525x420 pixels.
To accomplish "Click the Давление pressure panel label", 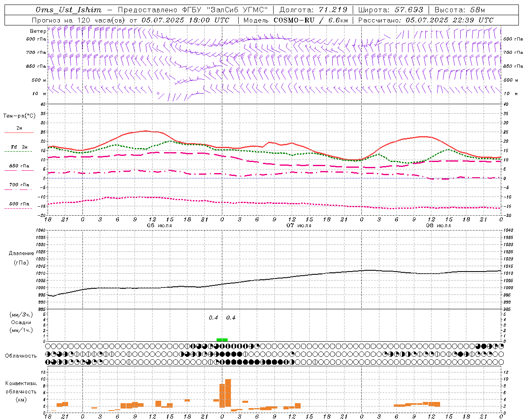I will click(21, 253).
